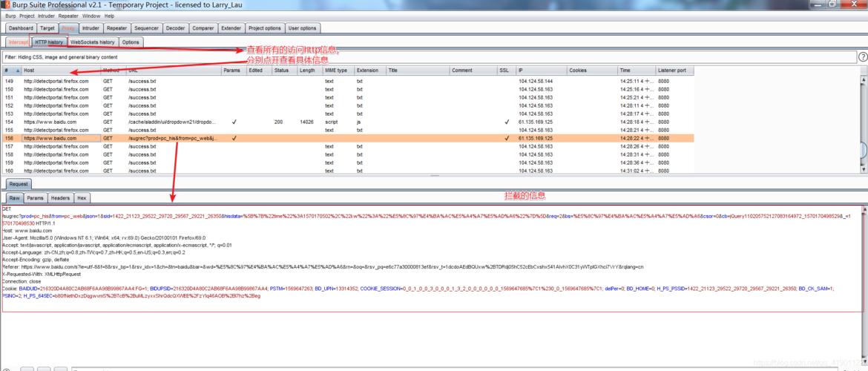Switch request view to Hex
Viewport: 868px width, 371px height.
click(x=82, y=197)
